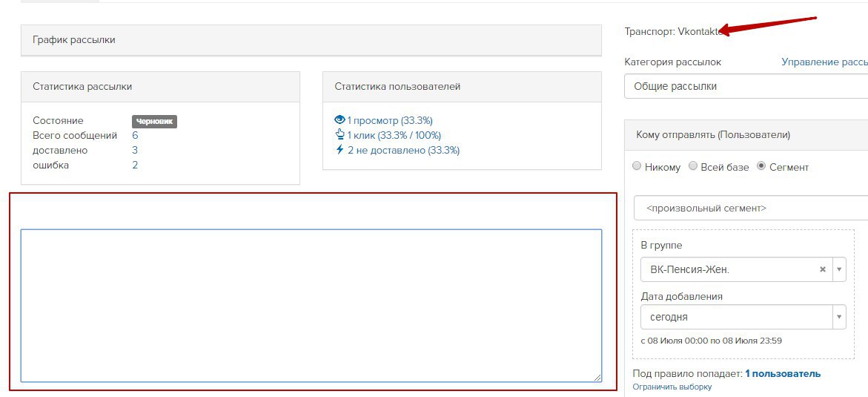Click the с 08 Июля 00:00 по 08 Июля 23:59 text
This screenshot has height=397, width=868.
point(712,341)
